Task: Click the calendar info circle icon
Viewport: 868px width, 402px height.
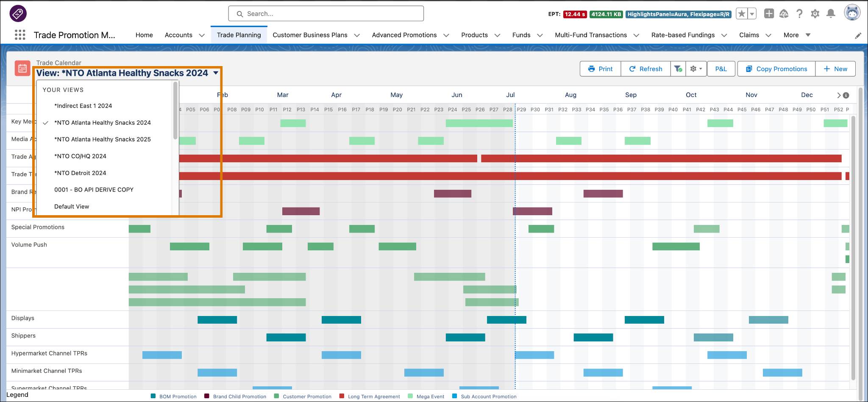Action: click(x=846, y=95)
